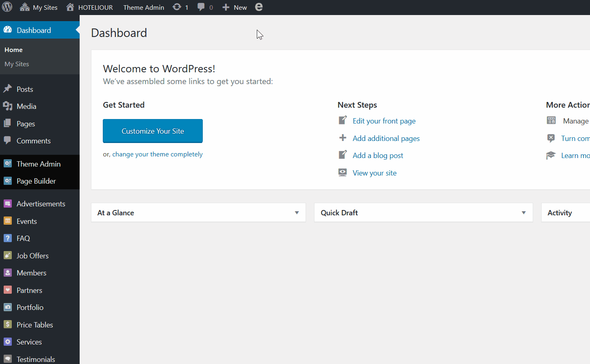Viewport: 590px width, 364px height.
Task: Open the My Sites admin bar menu
Action: point(39,7)
